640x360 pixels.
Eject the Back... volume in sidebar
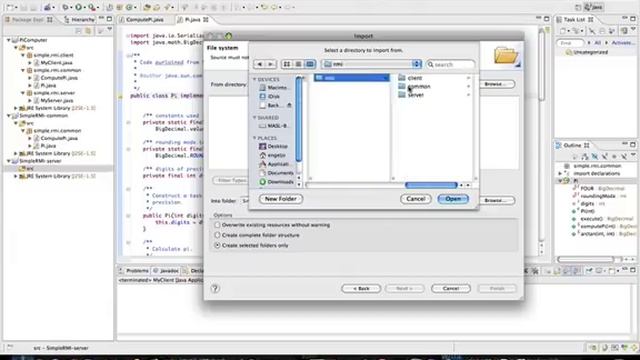(289, 105)
